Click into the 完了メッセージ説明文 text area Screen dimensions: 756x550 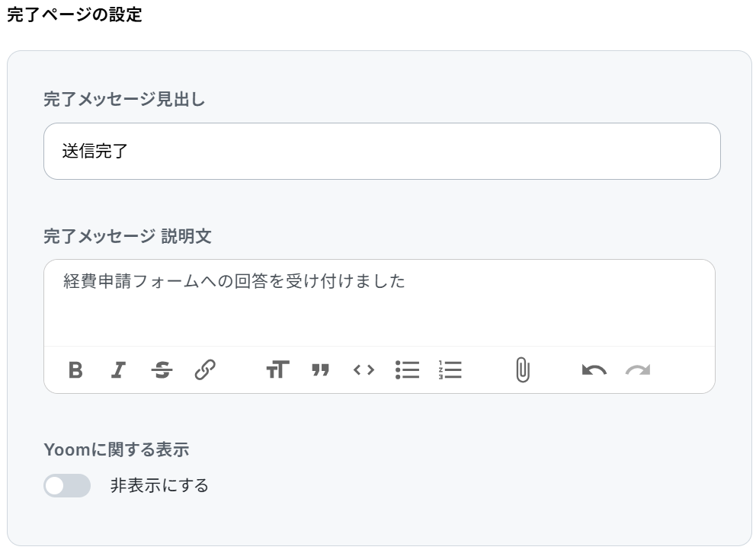pyautogui.click(x=380, y=302)
